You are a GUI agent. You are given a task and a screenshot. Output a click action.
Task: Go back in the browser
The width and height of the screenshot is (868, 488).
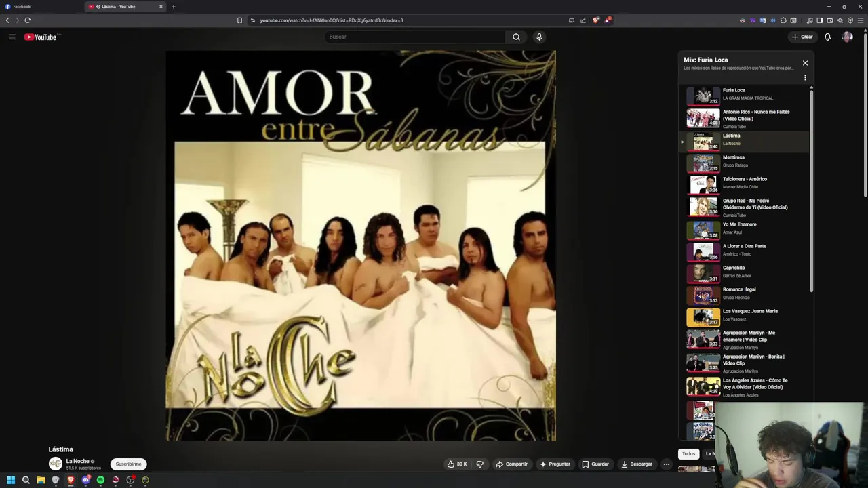coord(7,20)
